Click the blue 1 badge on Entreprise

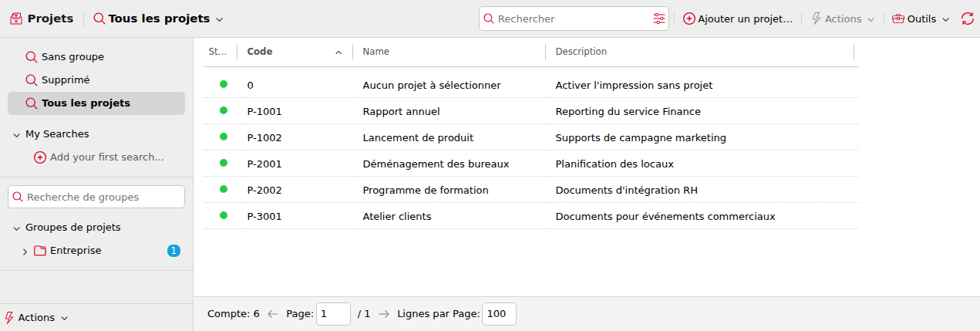pos(173,251)
